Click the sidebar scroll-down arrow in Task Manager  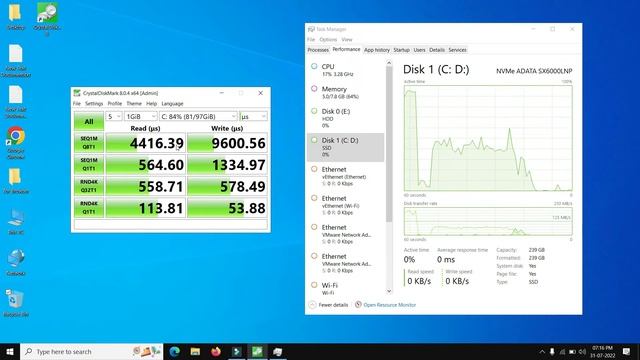[x=389, y=291]
